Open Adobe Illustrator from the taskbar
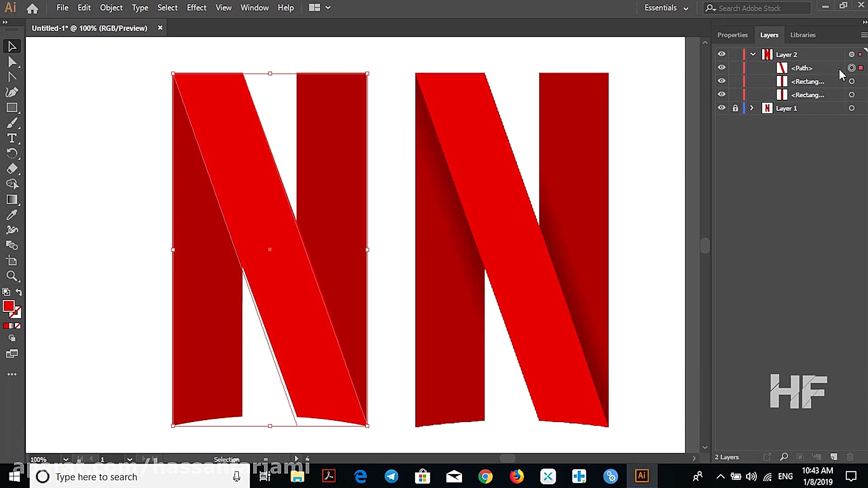868x488 pixels. tap(642, 476)
